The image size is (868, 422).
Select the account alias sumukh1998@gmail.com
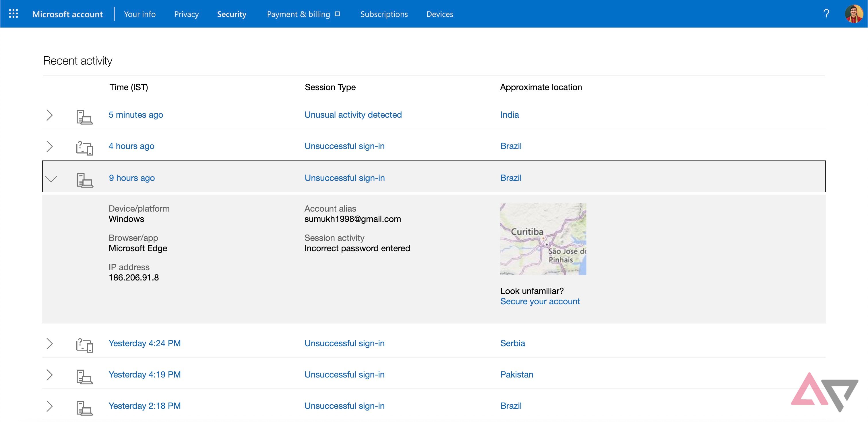pos(353,219)
